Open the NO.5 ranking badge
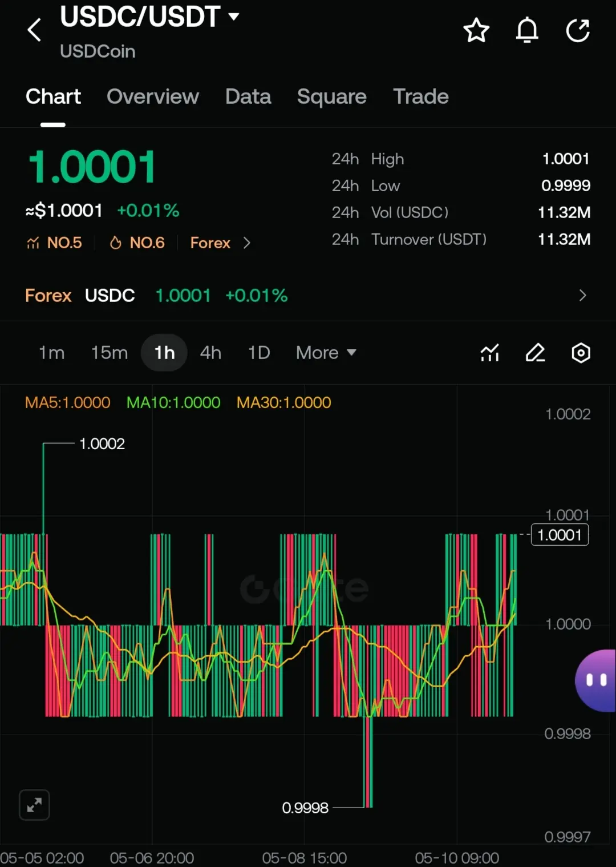 tap(54, 243)
